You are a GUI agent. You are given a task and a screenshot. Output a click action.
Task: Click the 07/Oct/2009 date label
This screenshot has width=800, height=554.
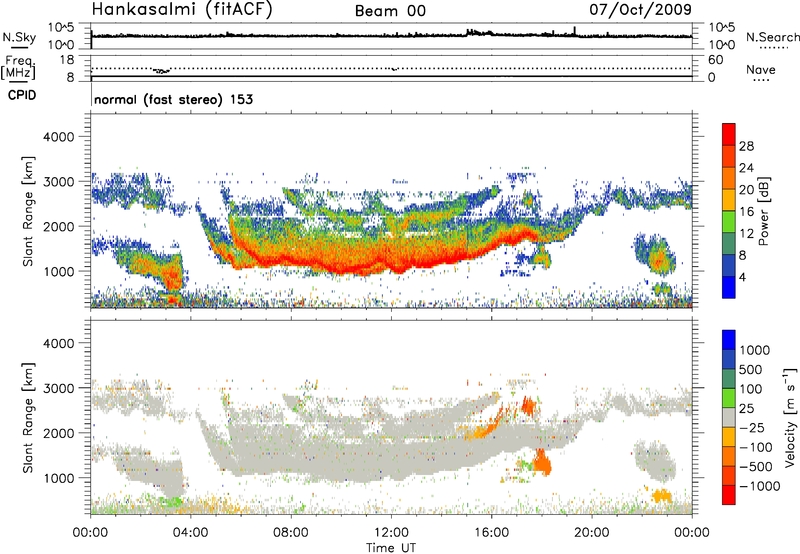[x=640, y=9]
